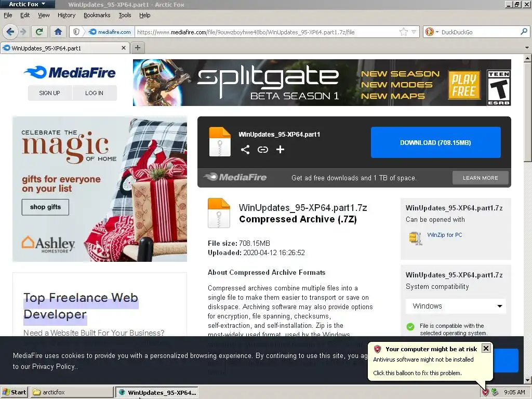Select the WinUpdates_95-XP64.part1 tab
532x399 pixels.
pyautogui.click(x=64, y=48)
